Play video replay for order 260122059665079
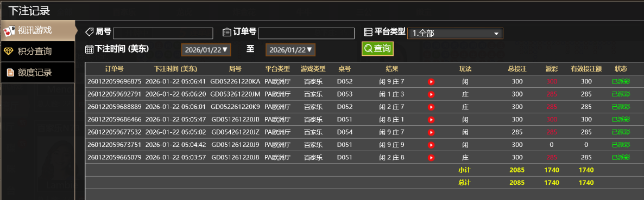Image resolution: width=644 pixels, height=200 pixels. 431,157
